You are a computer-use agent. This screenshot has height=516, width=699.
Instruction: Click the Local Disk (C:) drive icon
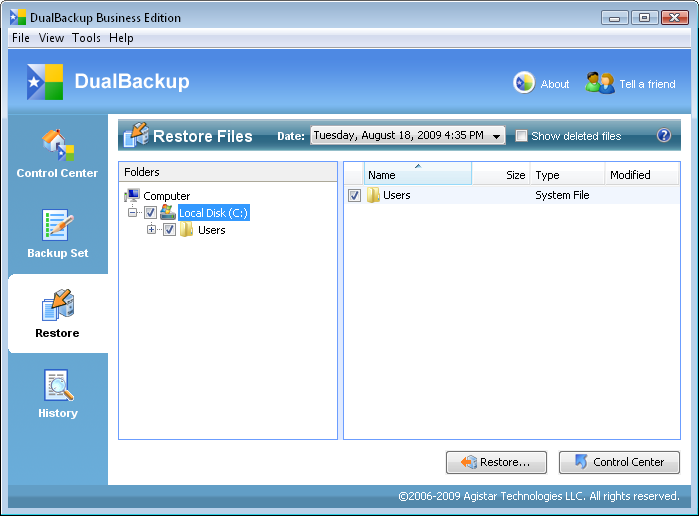(168, 212)
